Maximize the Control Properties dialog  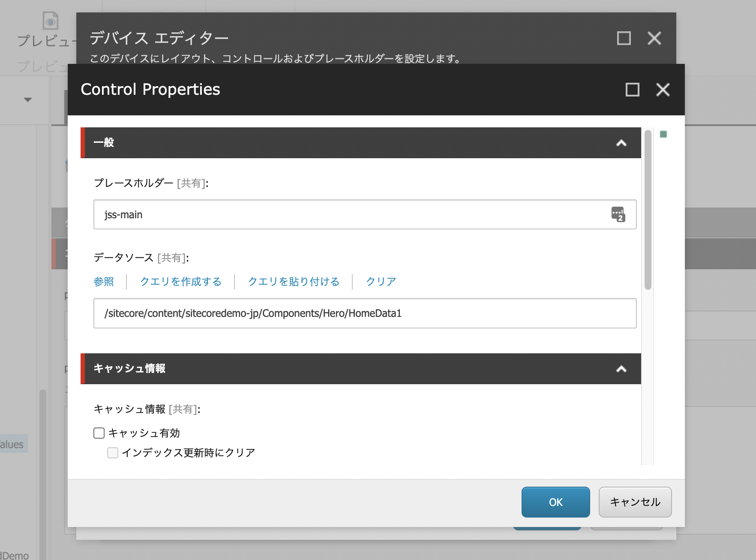[x=632, y=90]
